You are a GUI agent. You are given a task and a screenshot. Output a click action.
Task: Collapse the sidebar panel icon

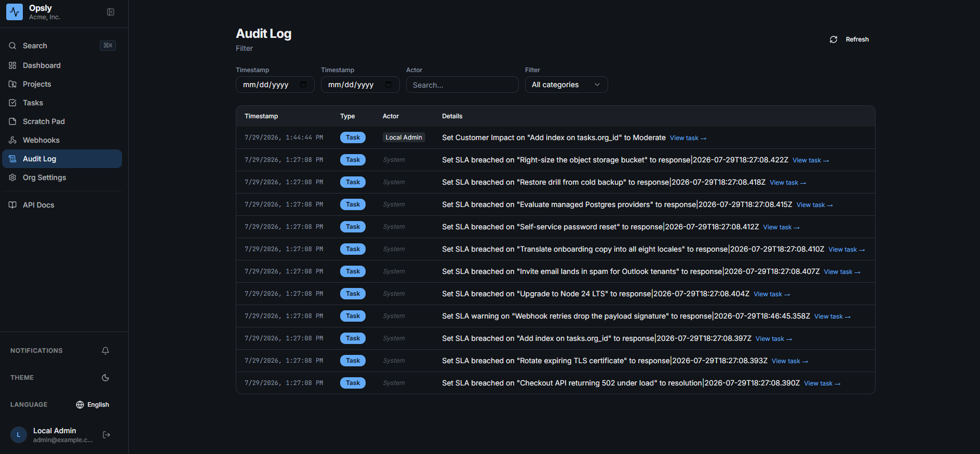click(111, 12)
